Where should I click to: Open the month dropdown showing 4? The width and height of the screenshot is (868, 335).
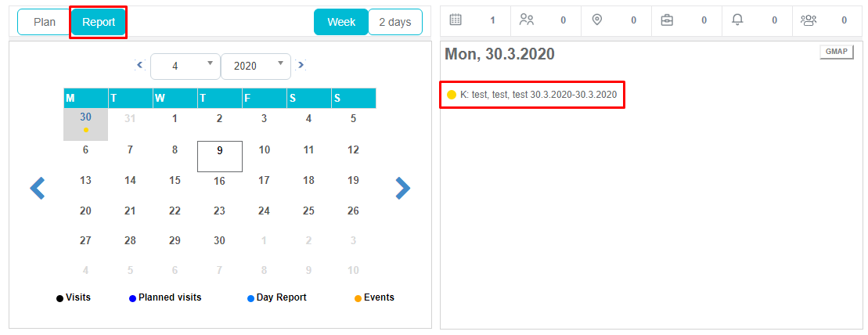pyautogui.click(x=185, y=67)
